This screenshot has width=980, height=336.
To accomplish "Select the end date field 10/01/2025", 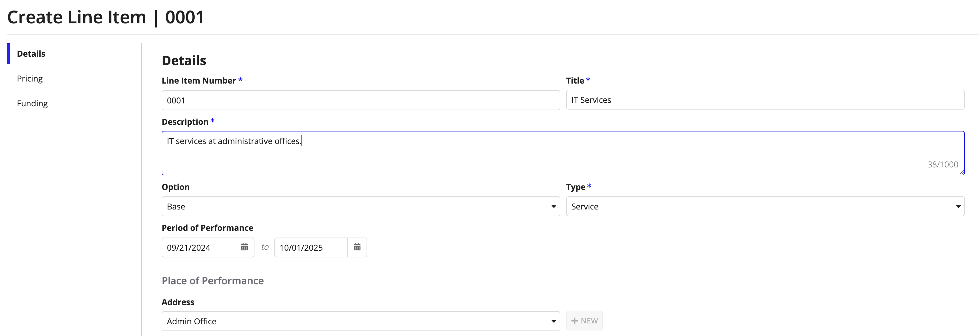I will (311, 248).
